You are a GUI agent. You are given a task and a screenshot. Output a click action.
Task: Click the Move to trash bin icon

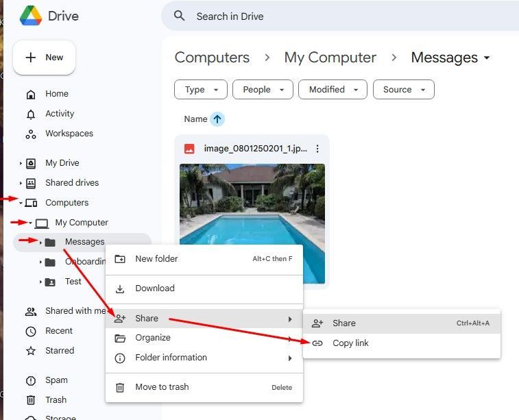[120, 388]
